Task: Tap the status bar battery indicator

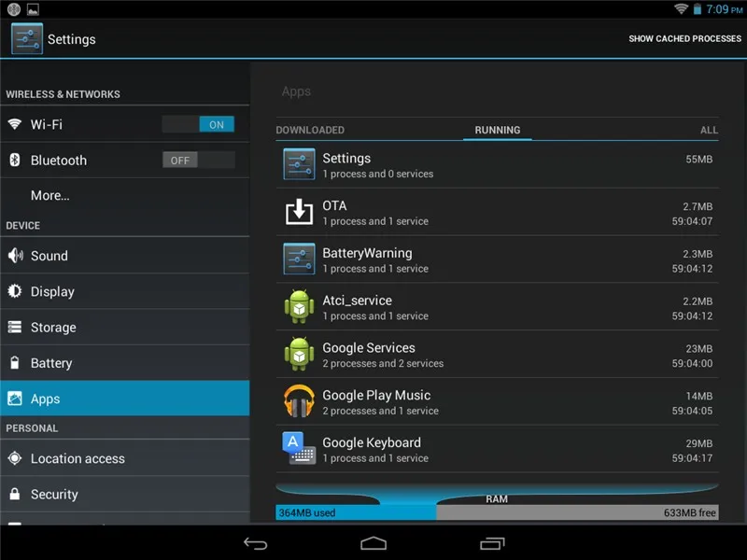Action: [697, 9]
